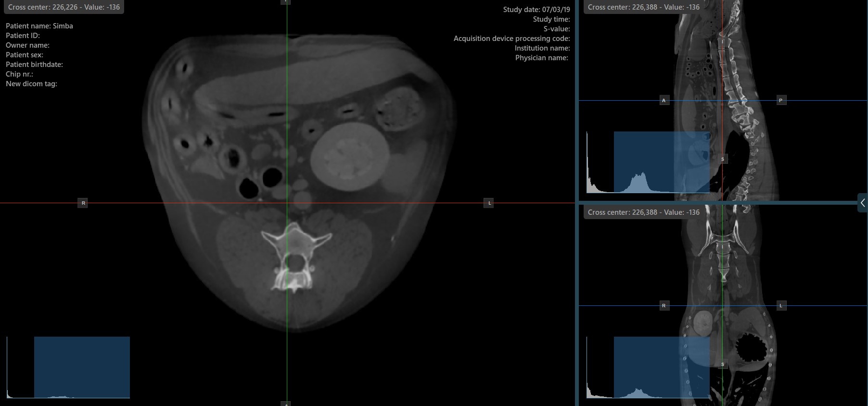Select the A marker in sagittal view
This screenshot has height=406, width=868.
click(x=664, y=101)
